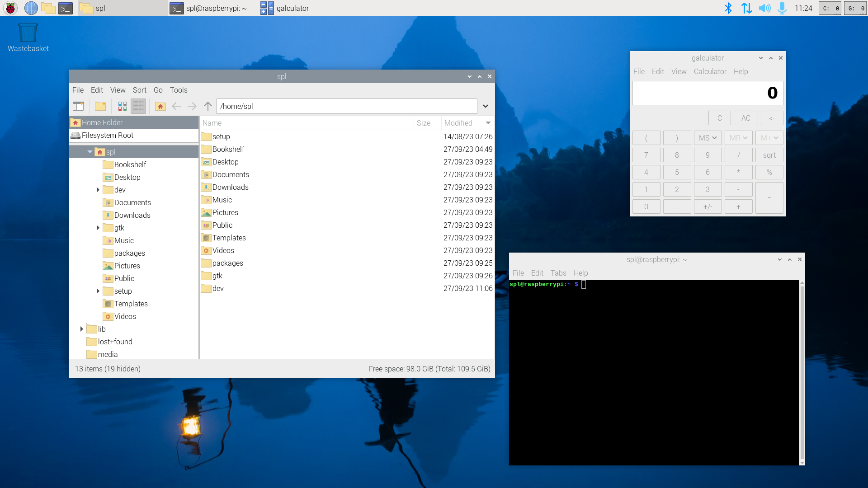Expand the gtk folder in sidebar
The width and height of the screenshot is (868, 488).
click(97, 227)
